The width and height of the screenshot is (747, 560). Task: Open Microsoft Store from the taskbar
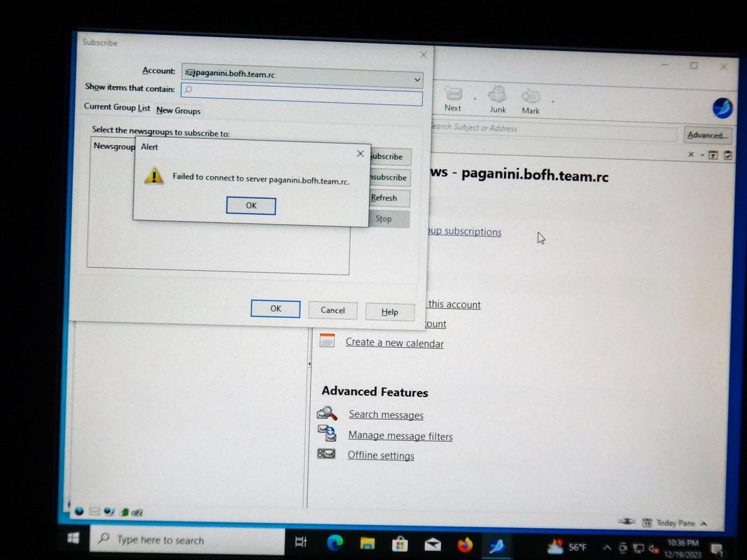(399, 544)
